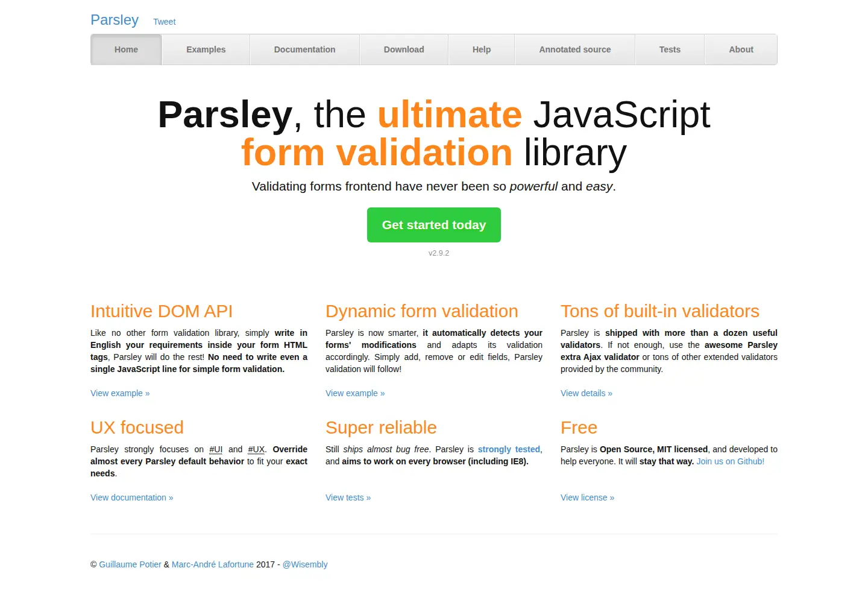Open the View documentation link
The height and width of the screenshot is (603, 868).
pyautogui.click(x=131, y=497)
